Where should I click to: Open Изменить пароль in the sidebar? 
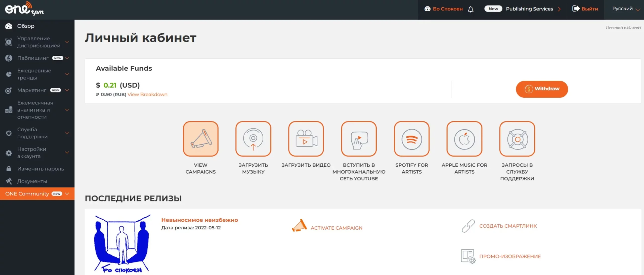(x=40, y=169)
